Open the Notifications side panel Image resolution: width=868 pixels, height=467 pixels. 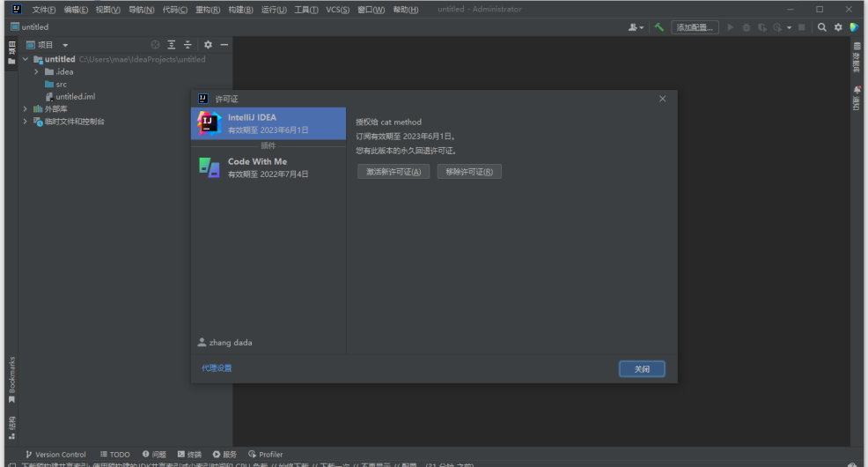pyautogui.click(x=857, y=98)
